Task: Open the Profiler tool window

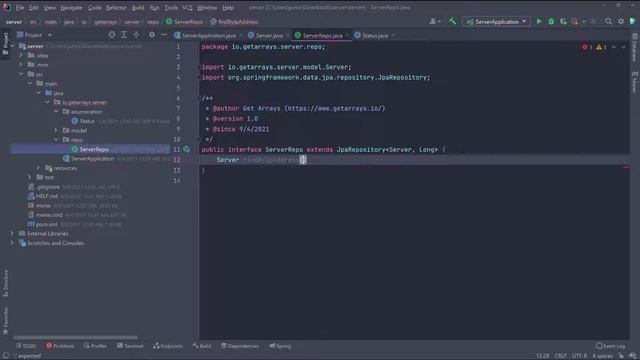Action: (95, 346)
